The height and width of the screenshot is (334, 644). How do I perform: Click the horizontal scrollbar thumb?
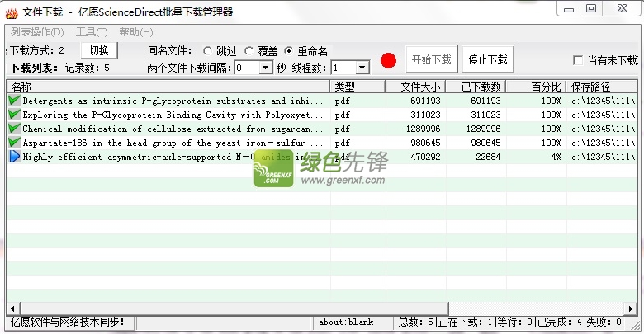[x=234, y=308]
